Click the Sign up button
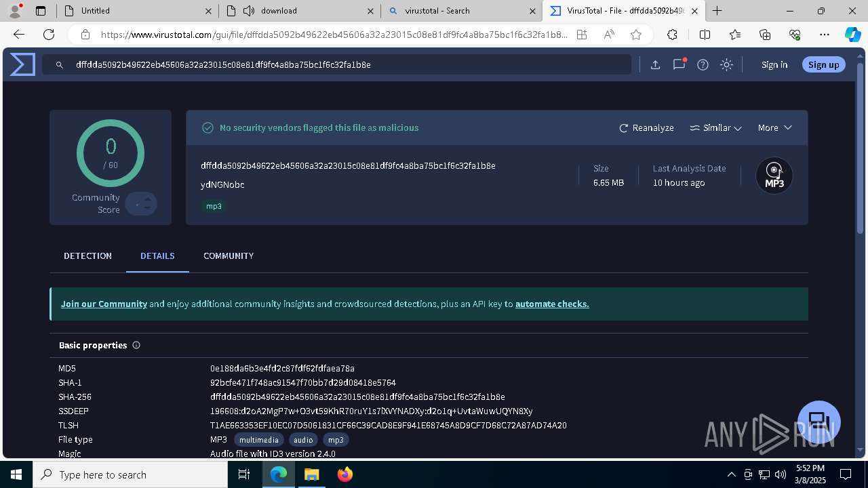 [823, 64]
